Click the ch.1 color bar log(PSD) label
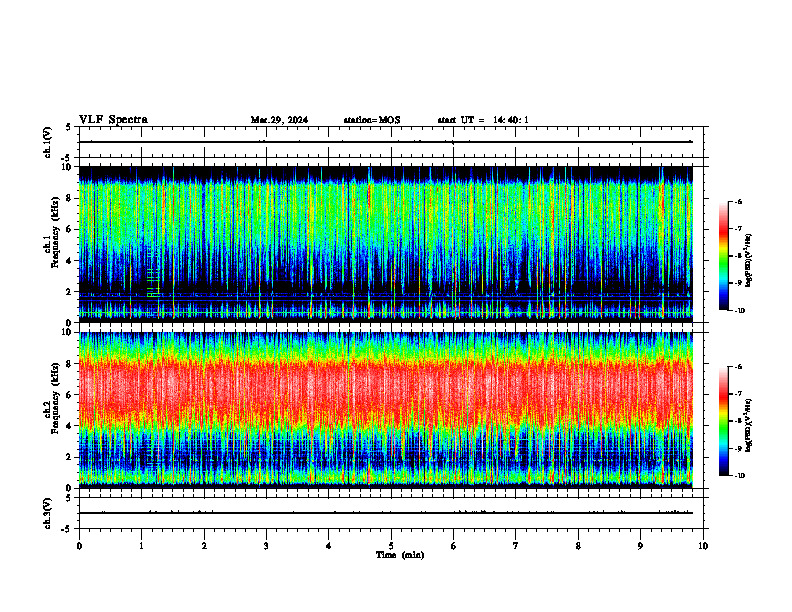 point(749,261)
